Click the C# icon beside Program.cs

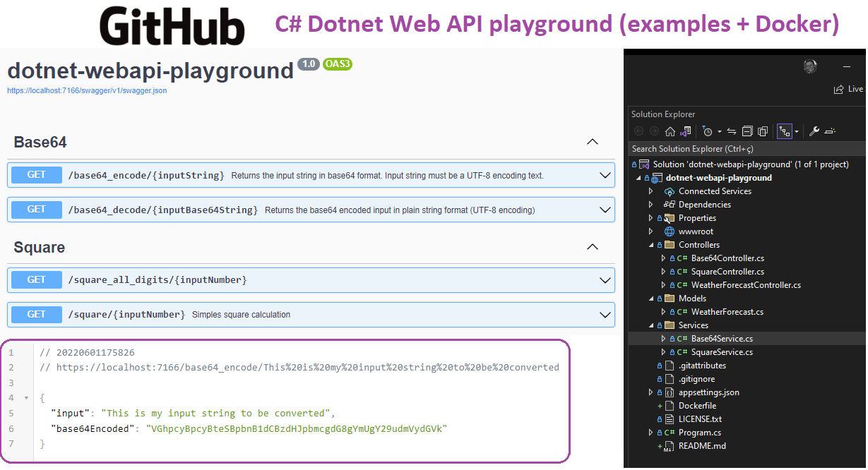click(x=669, y=433)
